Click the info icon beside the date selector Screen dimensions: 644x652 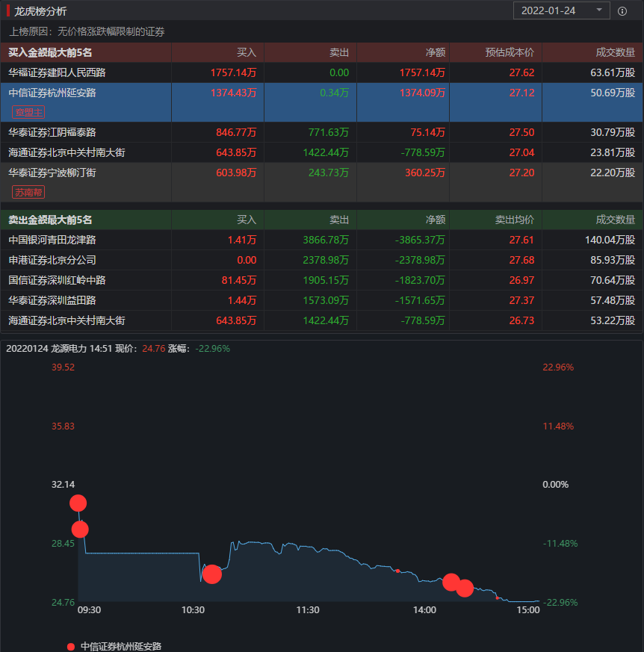[622, 10]
